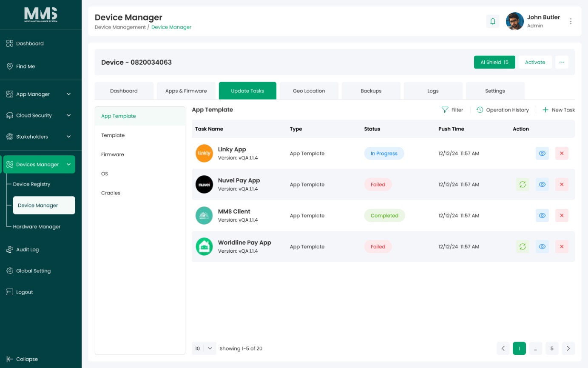This screenshot has height=368, width=588.
Task: Select Firmware in the left list
Action: 140,154
